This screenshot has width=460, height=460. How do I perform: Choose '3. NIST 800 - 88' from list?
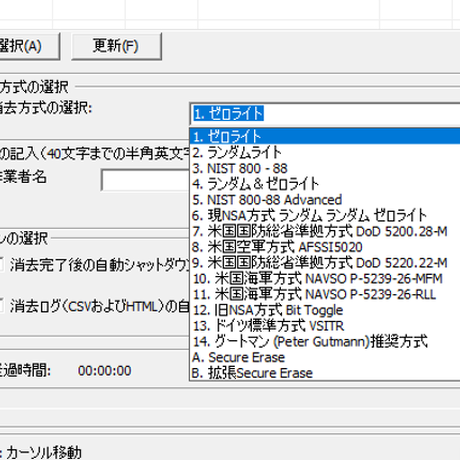click(x=325, y=168)
